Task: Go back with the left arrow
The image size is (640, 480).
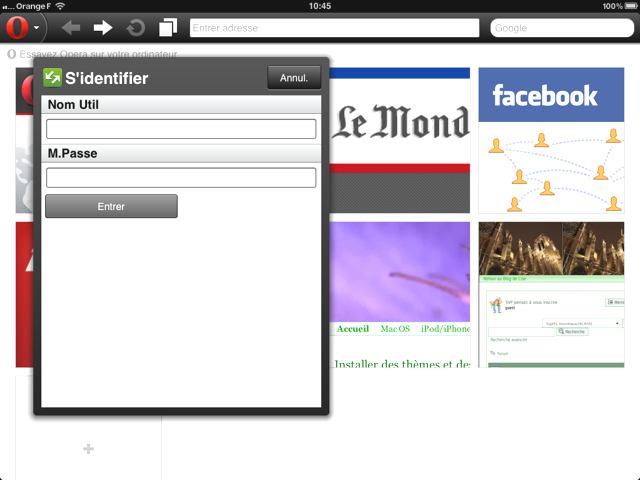Action: click(x=71, y=28)
